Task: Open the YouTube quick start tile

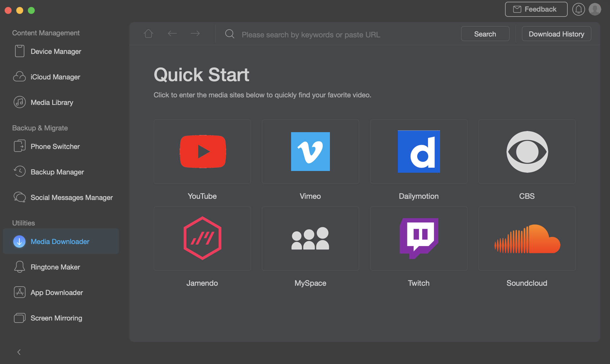Action: coord(202,152)
